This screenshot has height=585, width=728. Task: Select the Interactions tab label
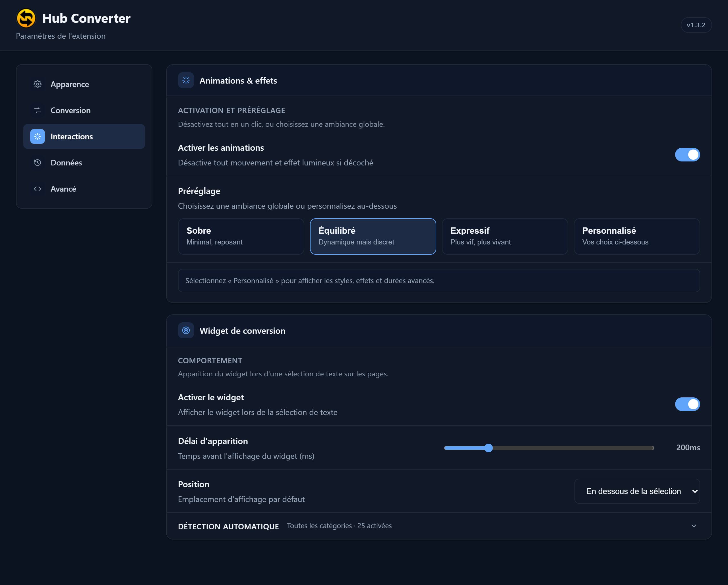72,136
